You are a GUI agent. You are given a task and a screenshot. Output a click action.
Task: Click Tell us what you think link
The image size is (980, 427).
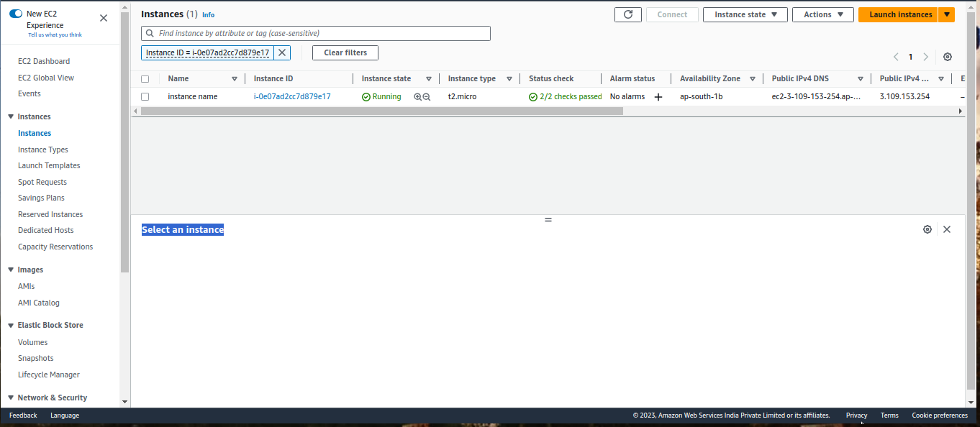(x=55, y=35)
